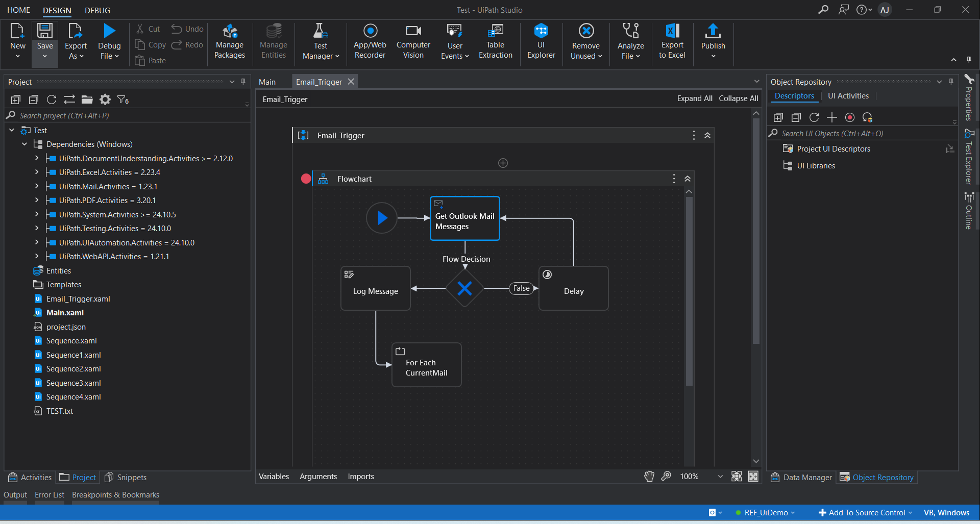This screenshot has width=980, height=524.
Task: Open the Save dropdown arrow
Action: pos(45,57)
